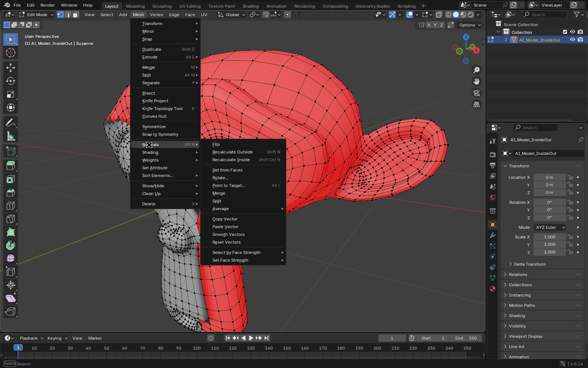Screen dimensions: 588x368
Task: Expand the Viewport Display panel
Action: (526, 336)
